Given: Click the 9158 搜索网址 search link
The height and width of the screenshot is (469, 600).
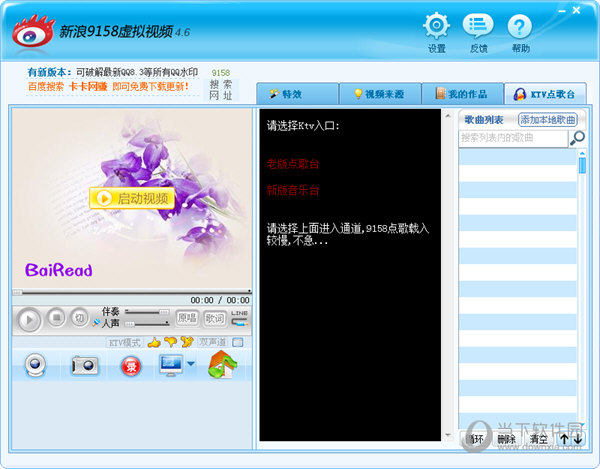Looking at the screenshot, I should pyautogui.click(x=221, y=85).
